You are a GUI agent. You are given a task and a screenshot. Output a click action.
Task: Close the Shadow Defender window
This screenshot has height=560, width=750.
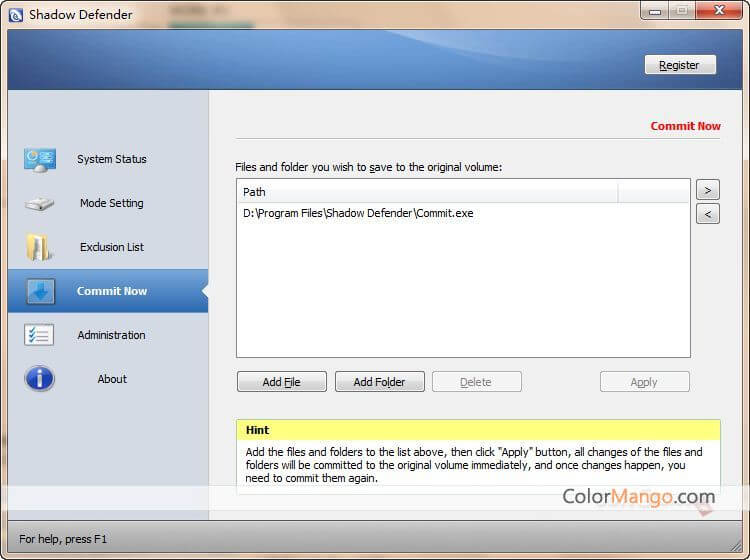tap(718, 11)
